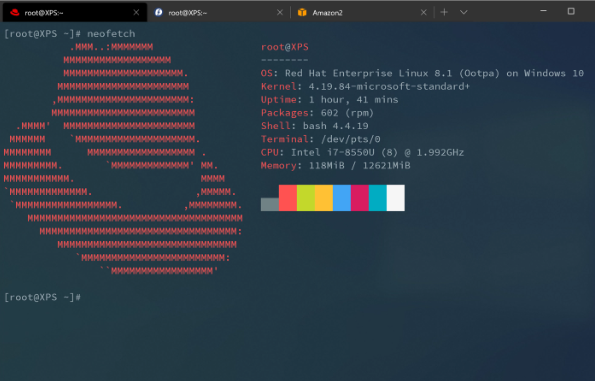The image size is (595, 381).
Task: Click the white color block
Action: [396, 198]
